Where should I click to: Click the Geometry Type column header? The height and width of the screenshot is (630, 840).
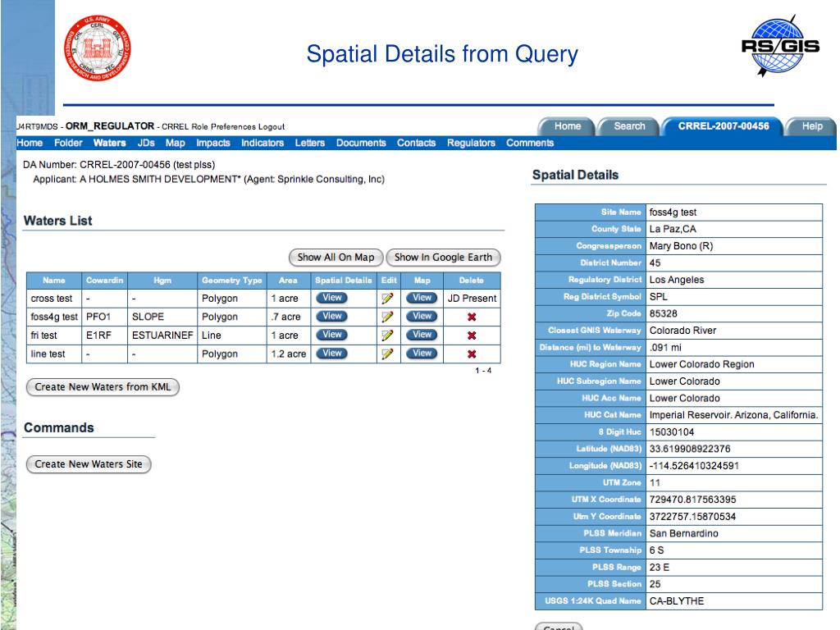(x=232, y=281)
